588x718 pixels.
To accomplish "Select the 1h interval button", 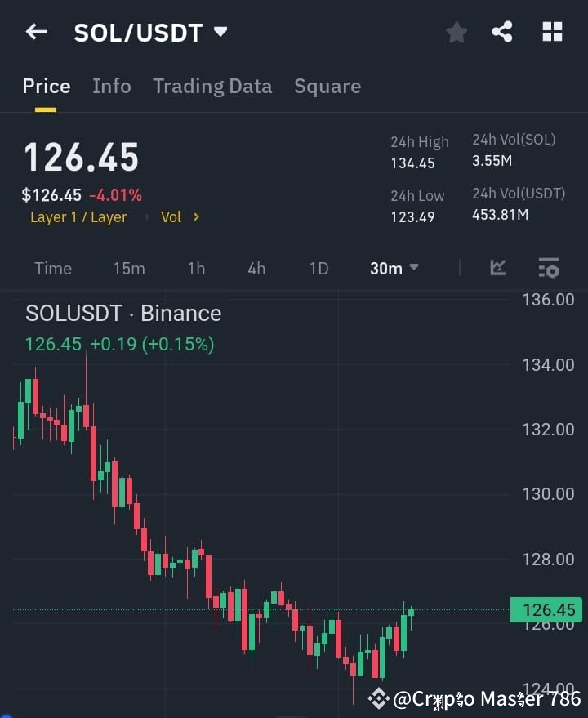I will [196, 268].
